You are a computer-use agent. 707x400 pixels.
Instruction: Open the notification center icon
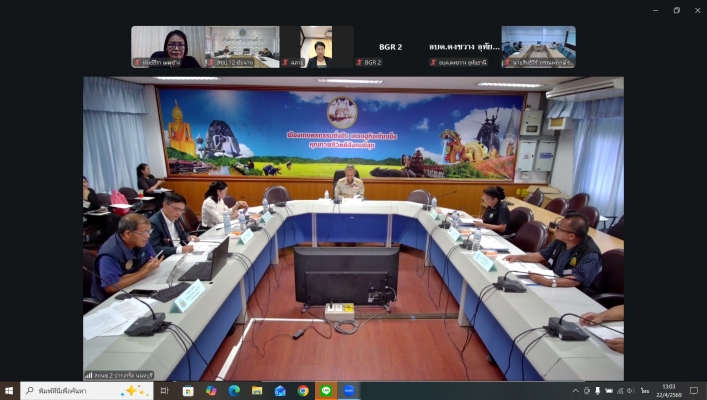tap(694, 391)
